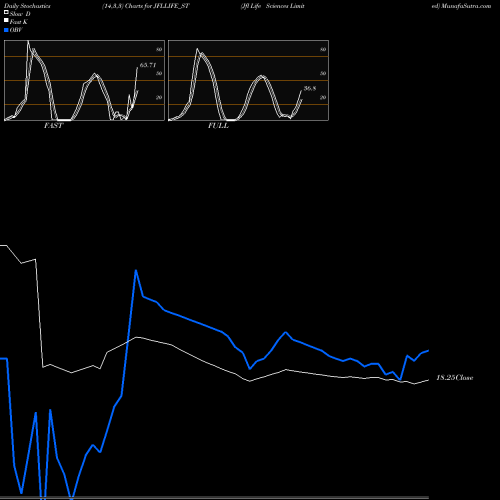Image resolution: width=500 pixels, height=500 pixels.
Task: Open the FULL stochastic chart thumbnail
Action: pos(248,80)
